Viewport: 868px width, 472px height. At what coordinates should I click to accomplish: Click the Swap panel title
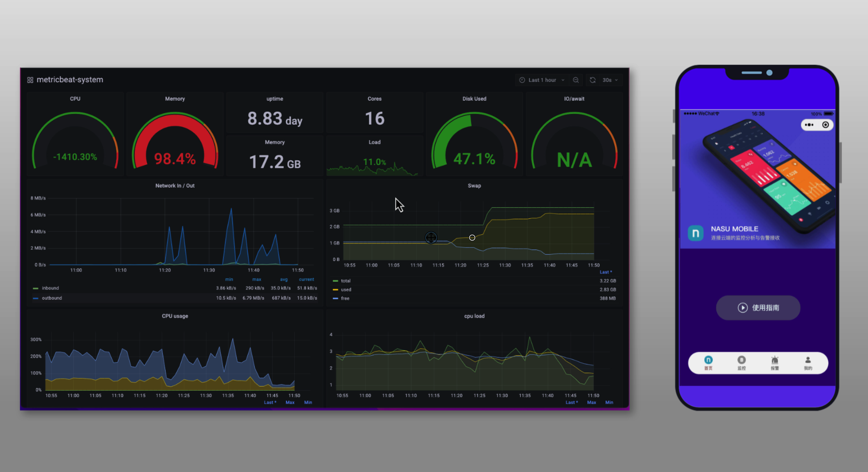click(474, 186)
